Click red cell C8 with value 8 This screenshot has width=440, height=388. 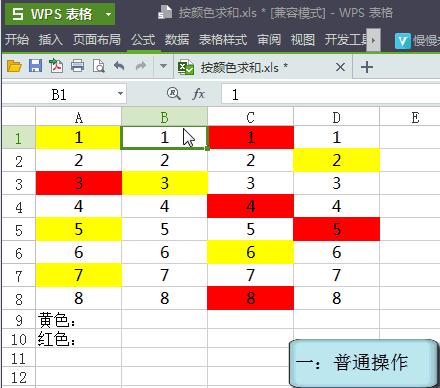[x=250, y=298]
